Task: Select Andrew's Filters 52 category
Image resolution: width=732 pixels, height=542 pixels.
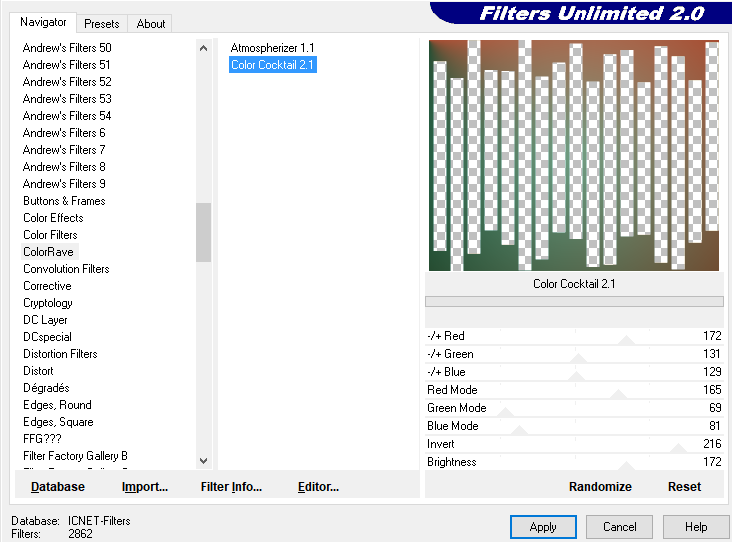Action: click(67, 82)
